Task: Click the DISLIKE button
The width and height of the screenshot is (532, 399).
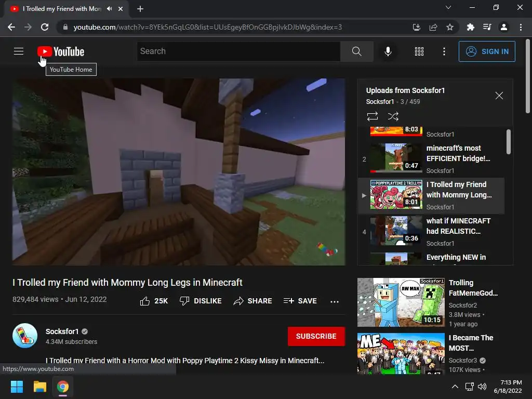Action: click(x=201, y=301)
